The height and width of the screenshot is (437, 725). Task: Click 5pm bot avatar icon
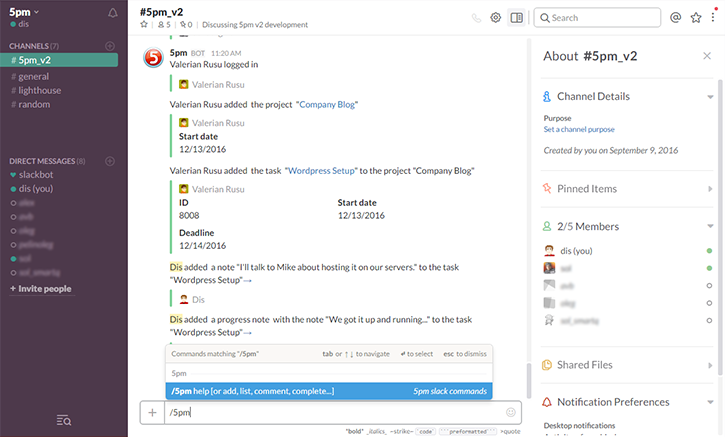click(x=154, y=58)
